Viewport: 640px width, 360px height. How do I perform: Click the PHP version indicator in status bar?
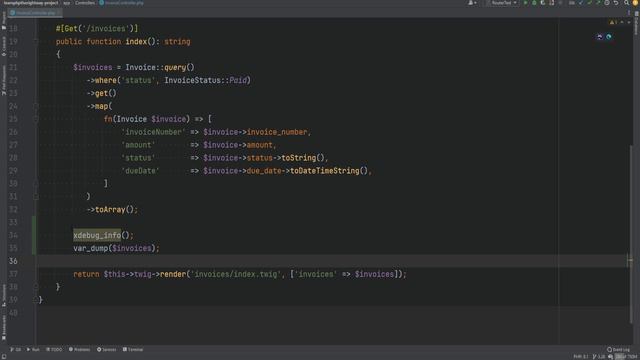(x=580, y=357)
